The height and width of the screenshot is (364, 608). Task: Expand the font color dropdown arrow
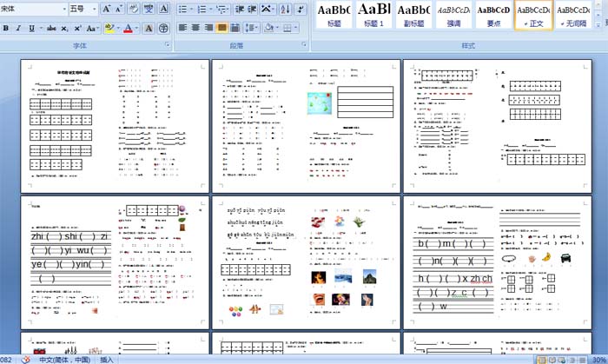(x=137, y=29)
